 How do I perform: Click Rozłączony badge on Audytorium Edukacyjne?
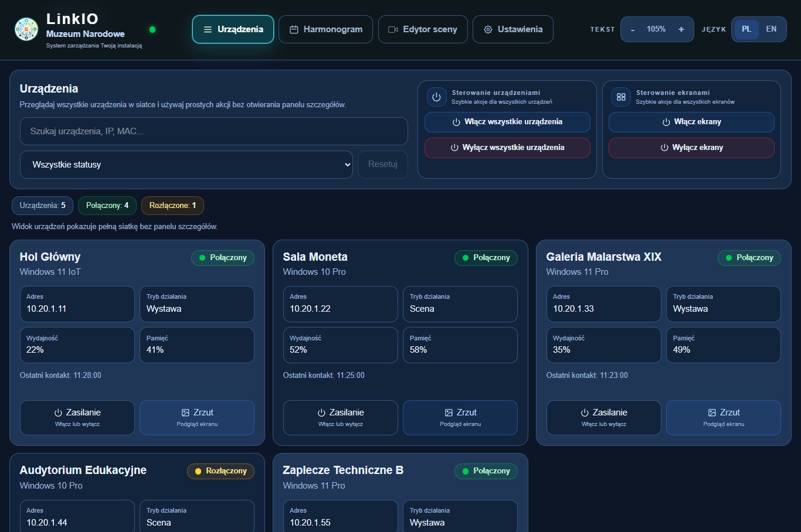(x=220, y=471)
